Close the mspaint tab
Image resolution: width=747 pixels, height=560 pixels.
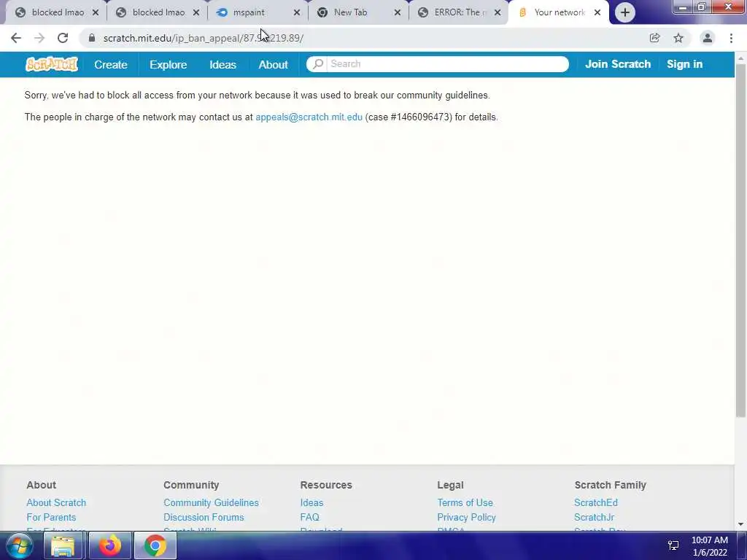click(297, 13)
